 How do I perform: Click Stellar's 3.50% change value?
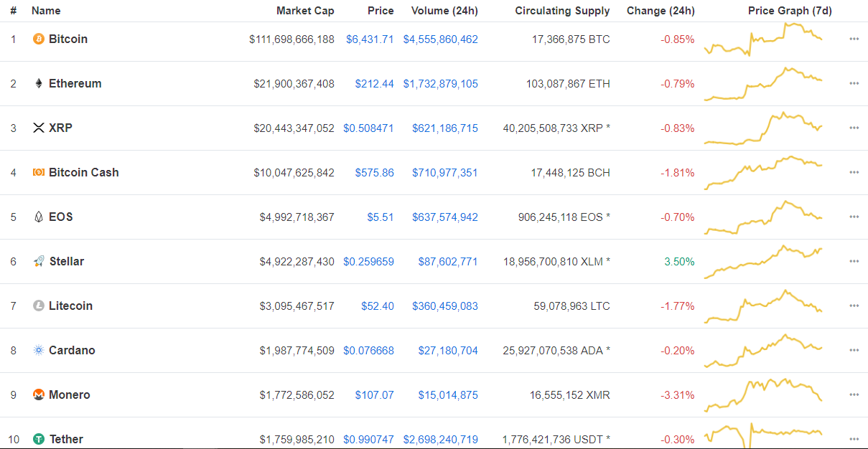click(679, 262)
